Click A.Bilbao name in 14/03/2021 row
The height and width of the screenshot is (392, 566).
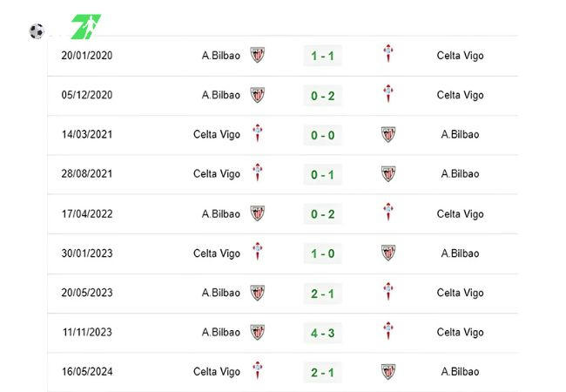pyautogui.click(x=460, y=134)
